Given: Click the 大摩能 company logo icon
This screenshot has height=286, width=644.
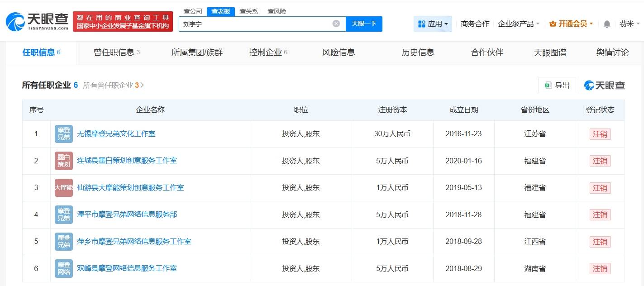Looking at the screenshot, I should click(x=63, y=187).
